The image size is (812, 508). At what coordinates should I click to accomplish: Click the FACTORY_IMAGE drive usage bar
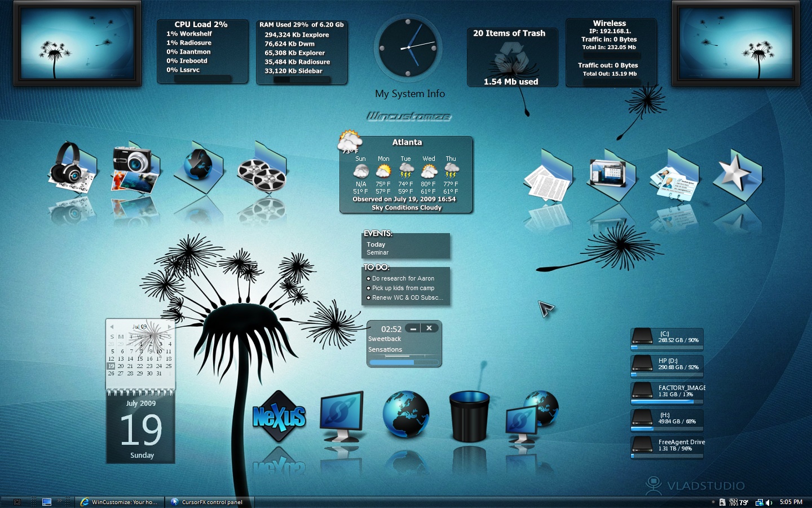(667, 402)
